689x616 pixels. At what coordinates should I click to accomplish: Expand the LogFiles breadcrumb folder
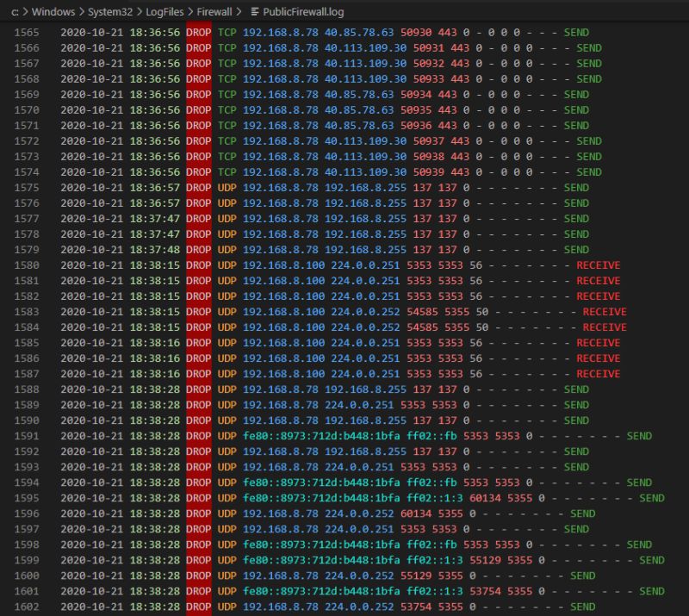[x=164, y=12]
